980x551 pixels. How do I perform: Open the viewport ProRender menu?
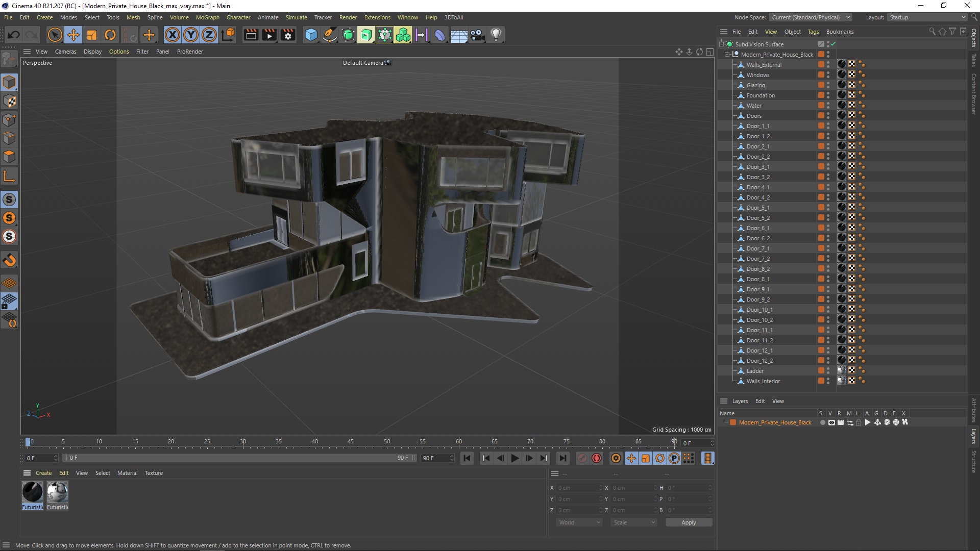pyautogui.click(x=190, y=52)
